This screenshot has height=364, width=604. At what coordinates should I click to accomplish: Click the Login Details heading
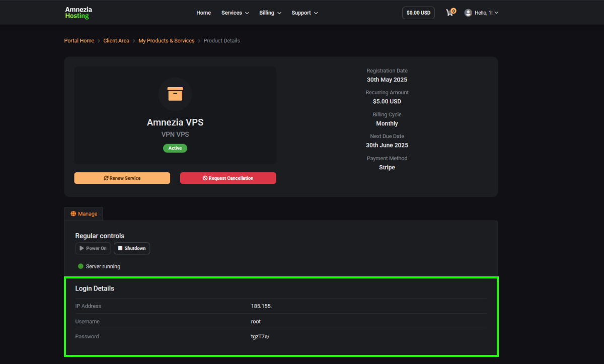tap(95, 288)
